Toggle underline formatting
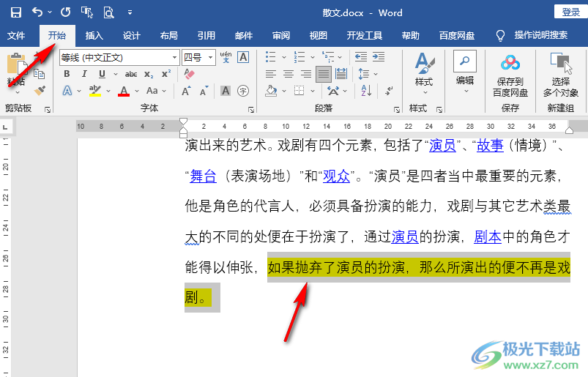Screen dimensions: 588x377 click(102, 74)
